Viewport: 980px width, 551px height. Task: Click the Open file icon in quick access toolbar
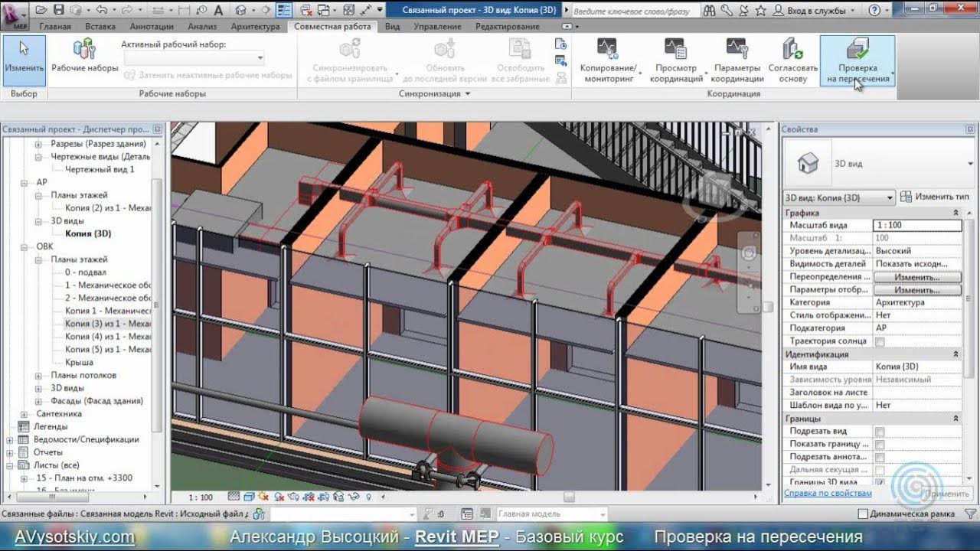click(x=40, y=11)
